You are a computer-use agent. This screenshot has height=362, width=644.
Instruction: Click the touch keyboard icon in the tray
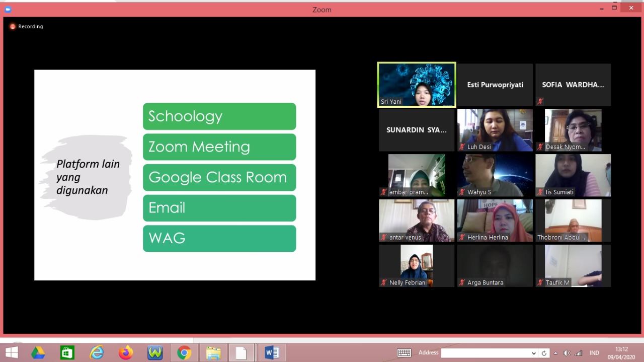(x=404, y=353)
